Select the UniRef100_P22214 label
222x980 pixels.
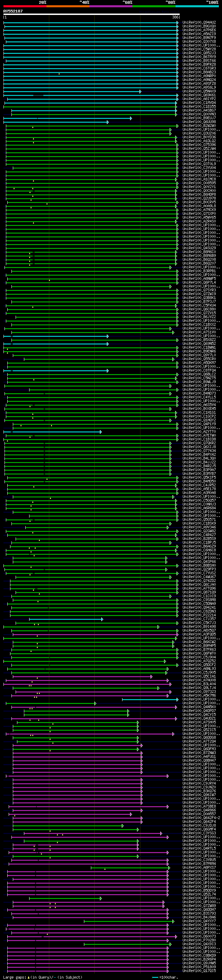tap(199, 615)
